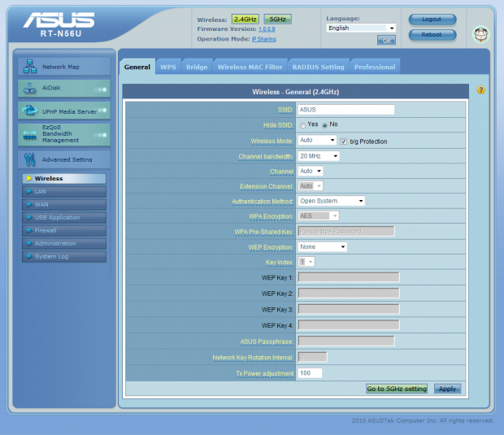Viewport: 504px width, 435px height.
Task: Open the AiDisk icon
Action: pyautogui.click(x=30, y=89)
